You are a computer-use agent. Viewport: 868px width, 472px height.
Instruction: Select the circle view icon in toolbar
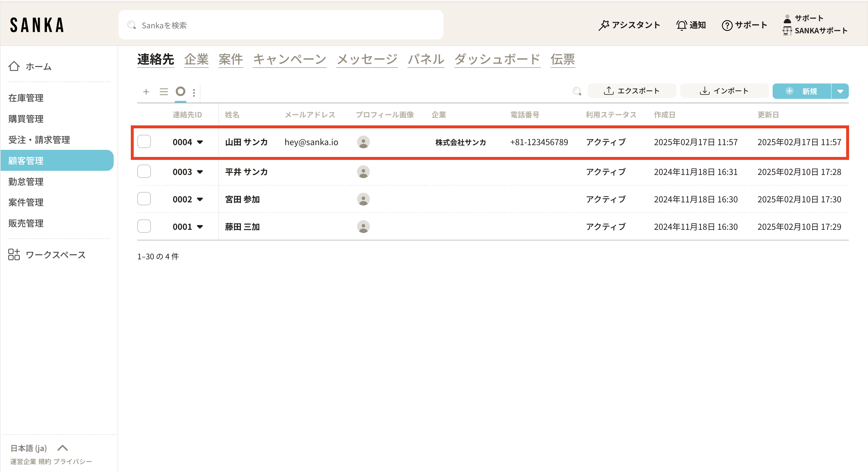tap(181, 91)
